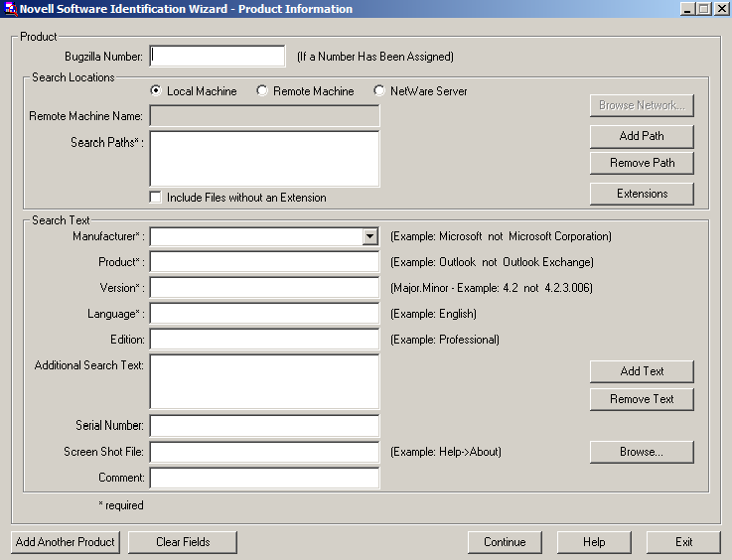Viewport: 732px width, 560px height.
Task: Click the Remove Path button
Action: 642,163
